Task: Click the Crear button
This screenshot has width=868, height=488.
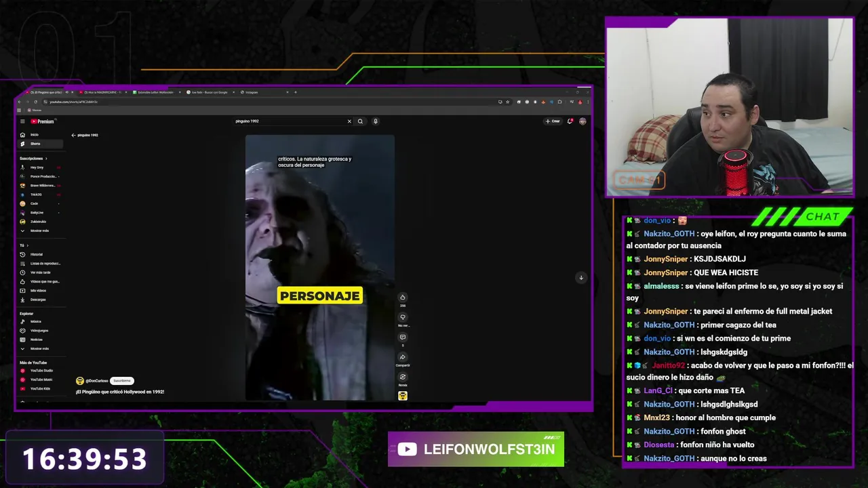Action: 553,121
